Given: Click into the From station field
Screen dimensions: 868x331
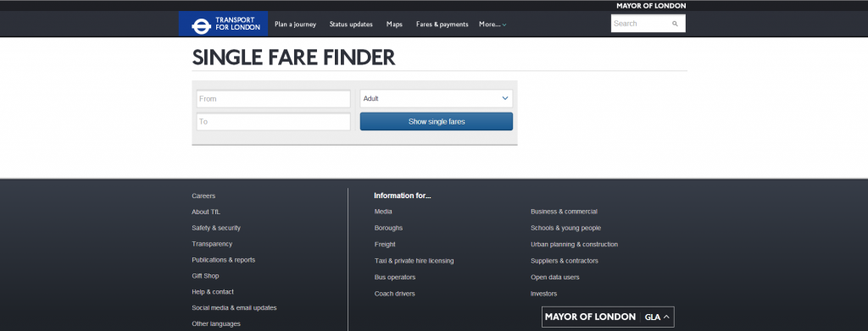Looking at the screenshot, I should (x=274, y=99).
